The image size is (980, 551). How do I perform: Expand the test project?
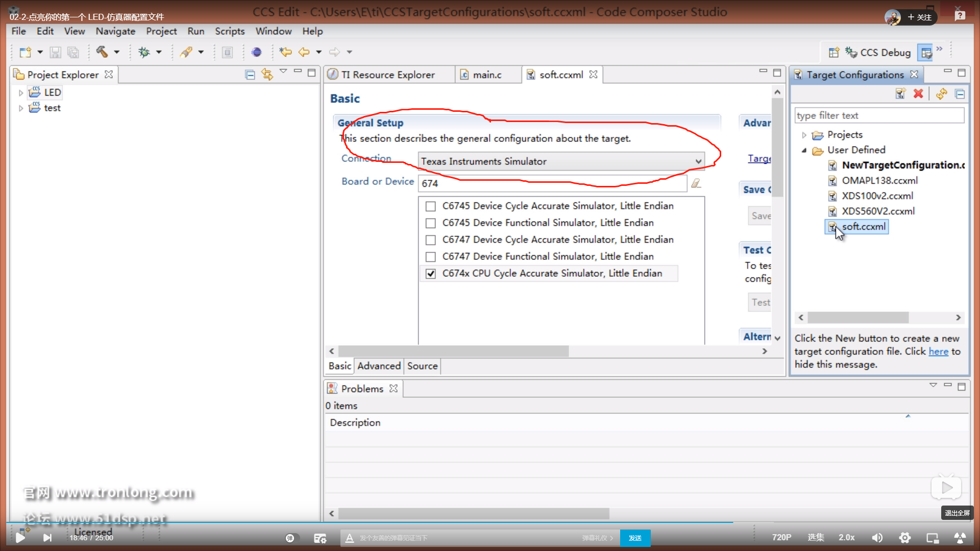pyautogui.click(x=20, y=108)
